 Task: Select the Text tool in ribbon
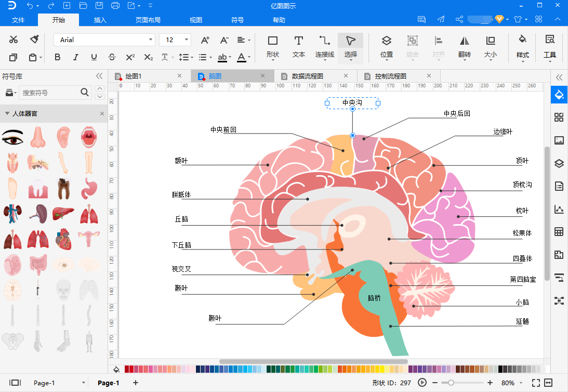pyautogui.click(x=298, y=47)
